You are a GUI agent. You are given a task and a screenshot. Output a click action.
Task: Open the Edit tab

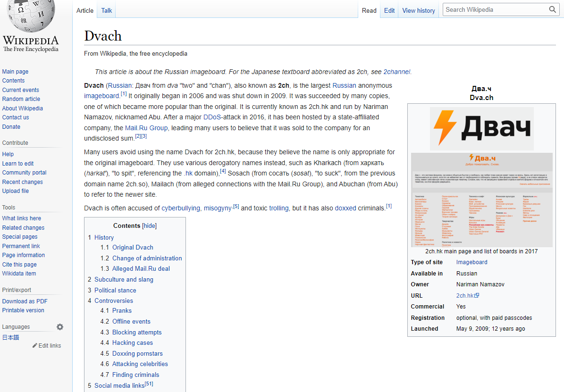click(389, 10)
